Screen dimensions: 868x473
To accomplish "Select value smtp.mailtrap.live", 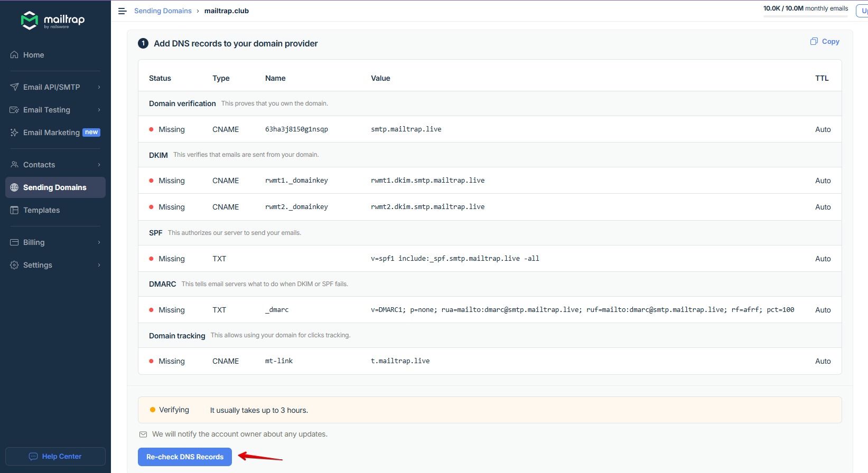I will (x=406, y=129).
